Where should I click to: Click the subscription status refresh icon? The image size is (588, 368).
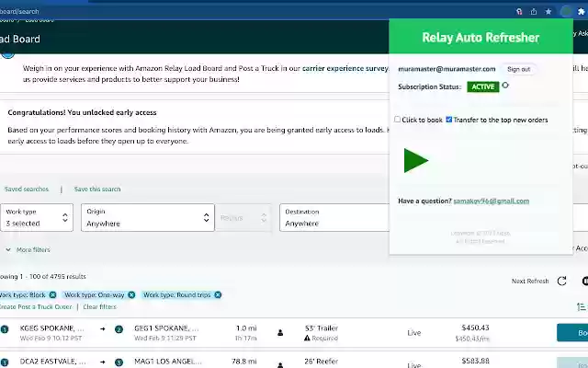tap(505, 86)
